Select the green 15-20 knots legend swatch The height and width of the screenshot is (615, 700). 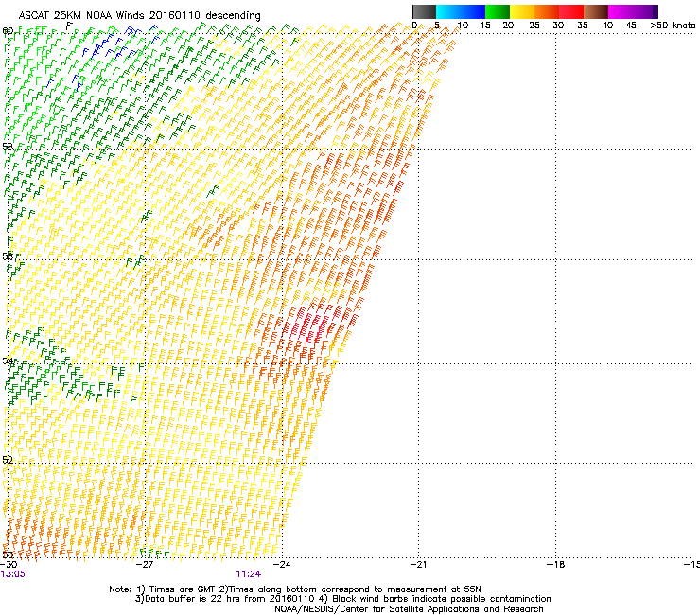point(498,11)
